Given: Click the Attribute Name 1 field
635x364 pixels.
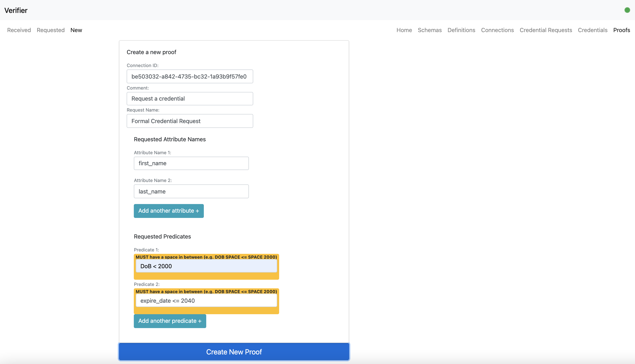Looking at the screenshot, I should point(191,163).
